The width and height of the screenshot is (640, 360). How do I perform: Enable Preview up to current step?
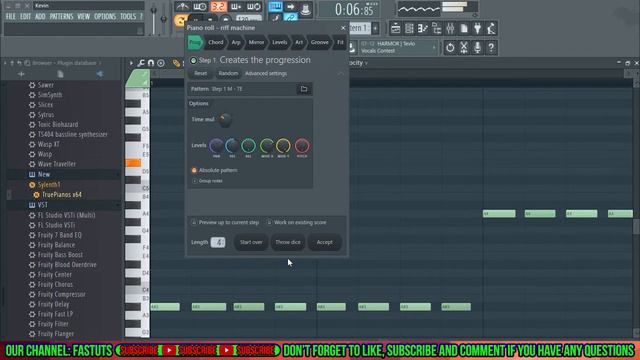pyautogui.click(x=194, y=222)
